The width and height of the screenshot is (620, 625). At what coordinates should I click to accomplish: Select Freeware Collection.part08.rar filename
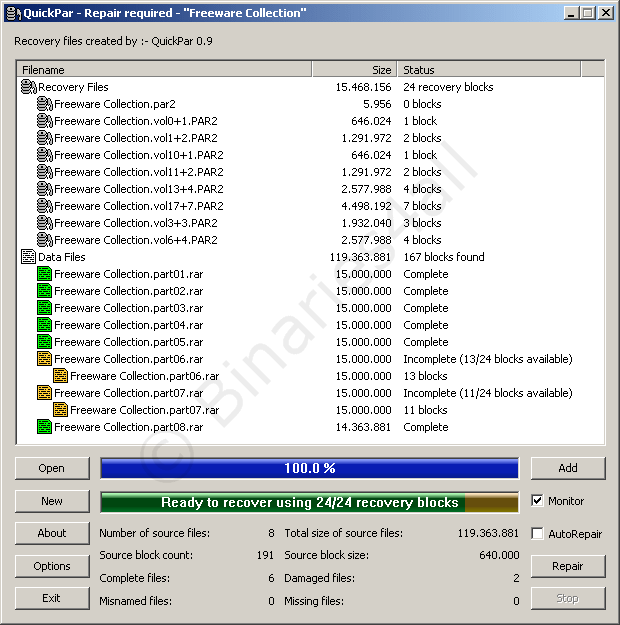click(x=129, y=427)
